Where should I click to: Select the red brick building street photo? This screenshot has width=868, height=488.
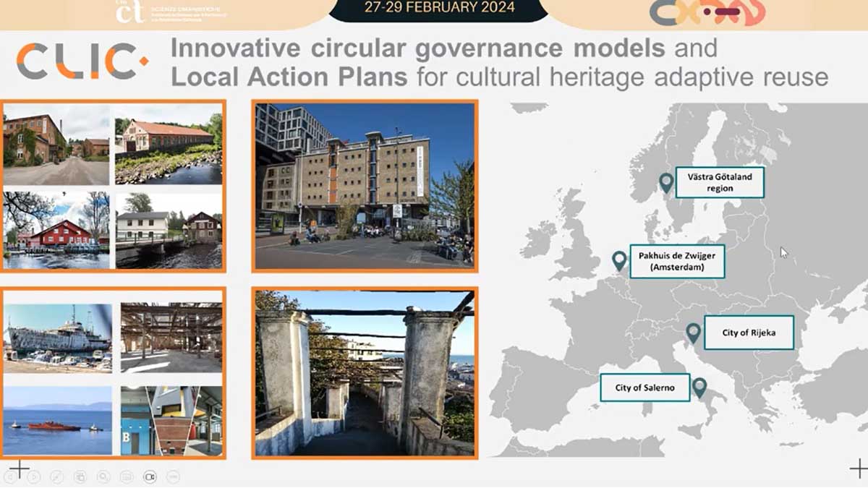56,145
